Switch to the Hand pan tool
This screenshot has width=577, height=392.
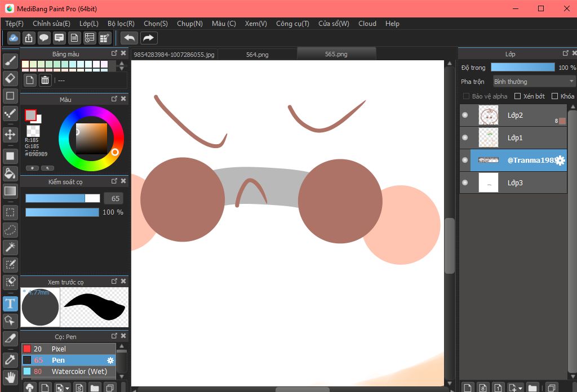[x=10, y=376]
